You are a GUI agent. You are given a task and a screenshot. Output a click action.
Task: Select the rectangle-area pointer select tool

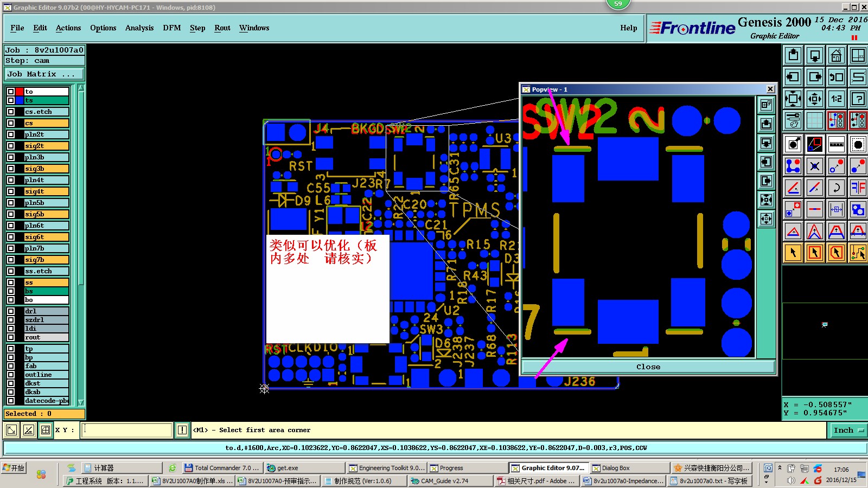click(815, 253)
